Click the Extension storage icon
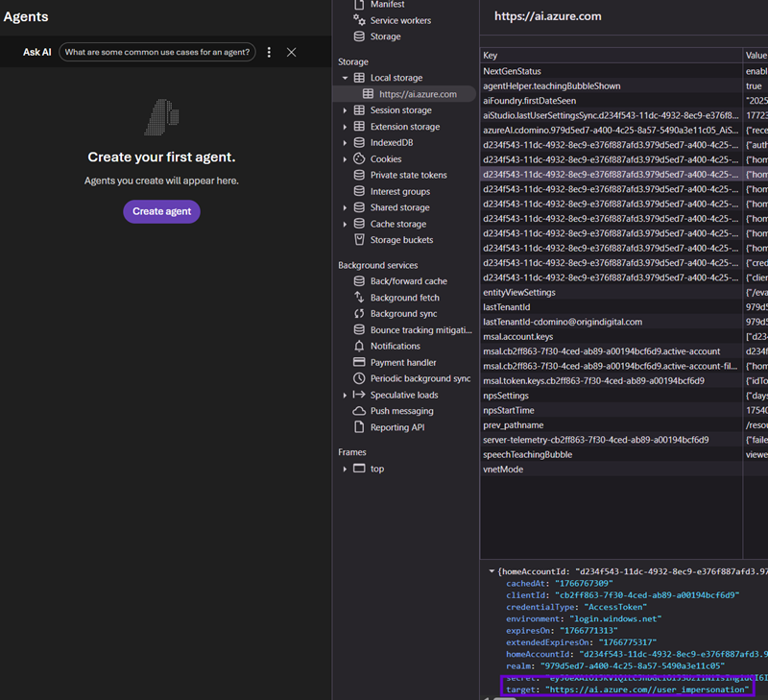The width and height of the screenshot is (768, 700). point(359,127)
